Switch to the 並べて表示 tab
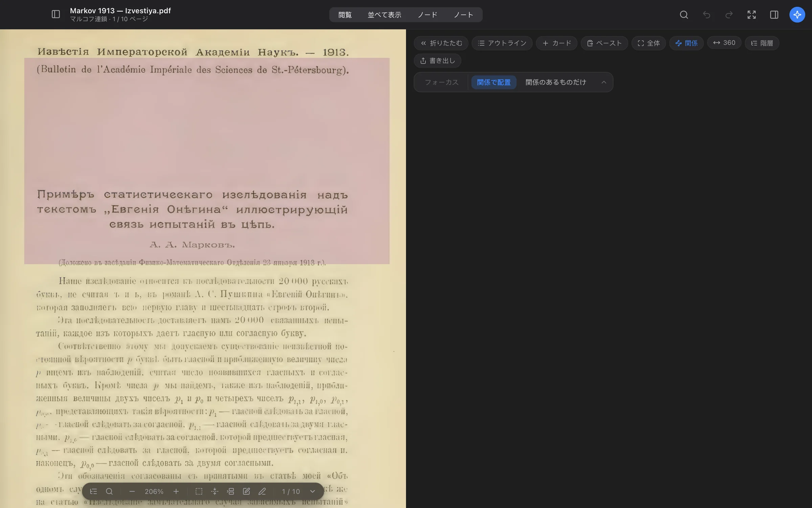The image size is (812, 508). pyautogui.click(x=384, y=15)
